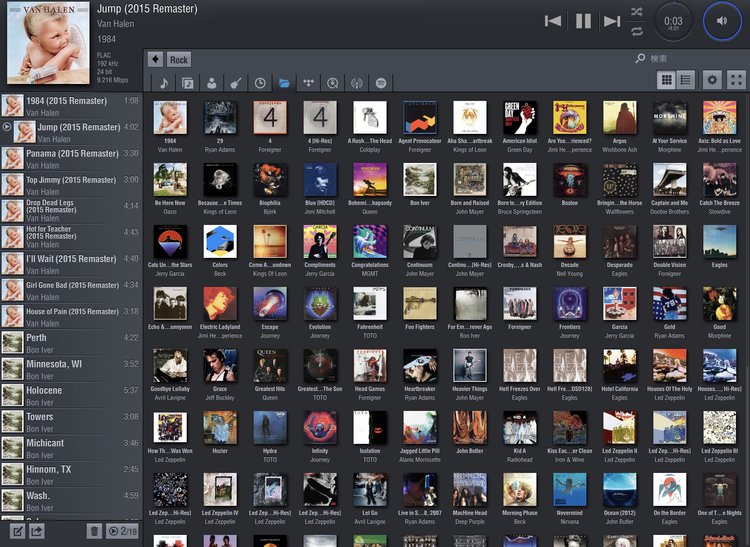
Task: Select the 'Holocene' track
Action: click(x=72, y=395)
